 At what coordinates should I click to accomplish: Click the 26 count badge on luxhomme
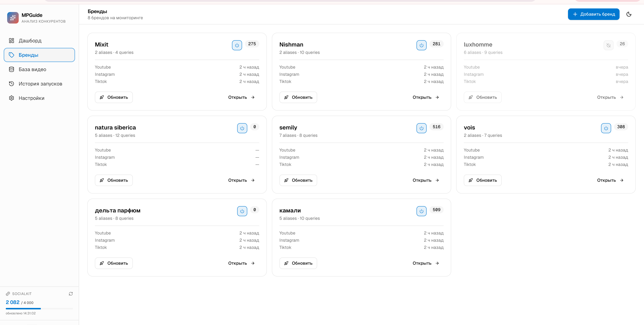pos(622,44)
